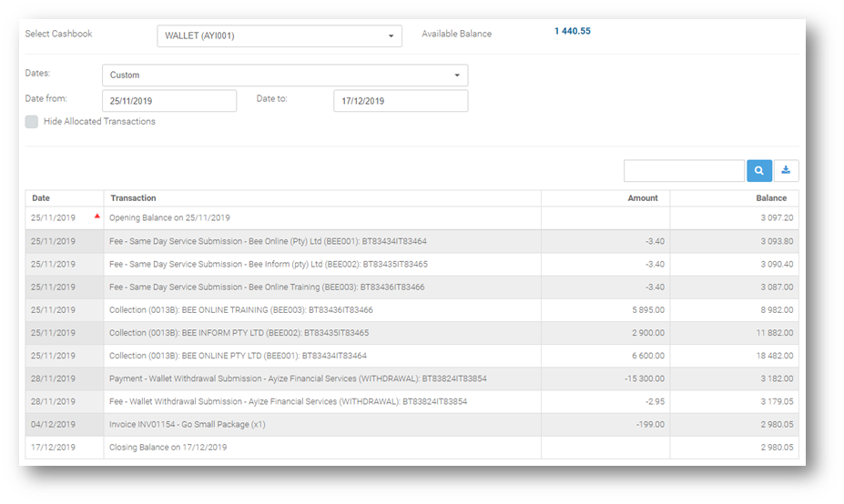Click the amount -199.00
The width and height of the screenshot is (844, 504).
650,424
